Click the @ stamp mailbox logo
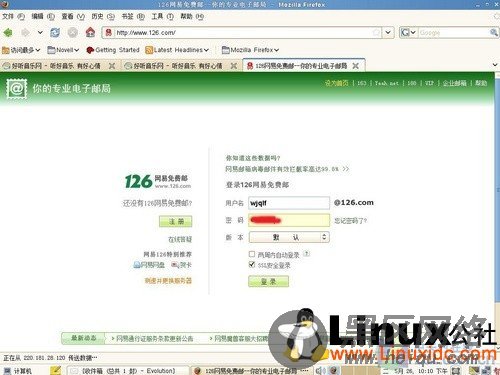The width and height of the screenshot is (500, 375). (x=17, y=89)
